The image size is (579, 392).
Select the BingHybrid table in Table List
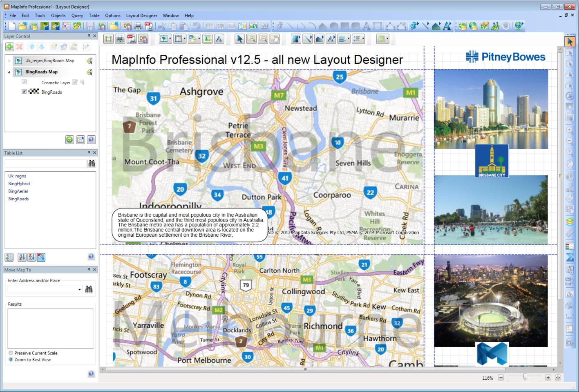point(19,184)
